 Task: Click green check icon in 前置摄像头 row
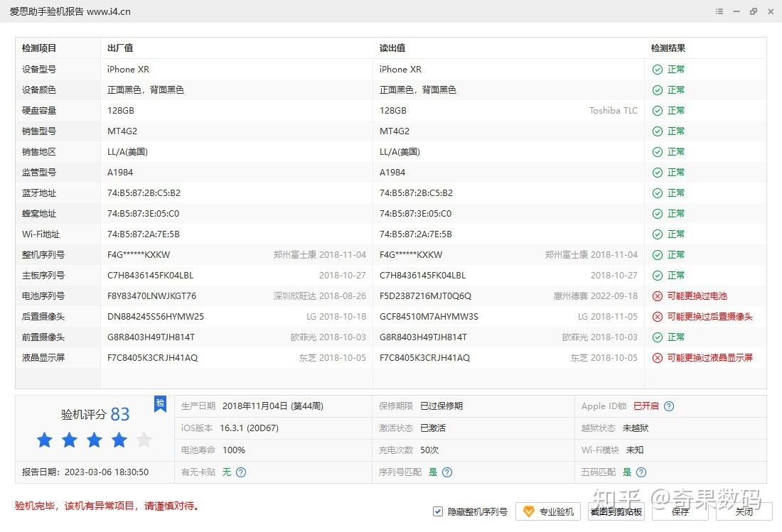pyautogui.click(x=658, y=337)
